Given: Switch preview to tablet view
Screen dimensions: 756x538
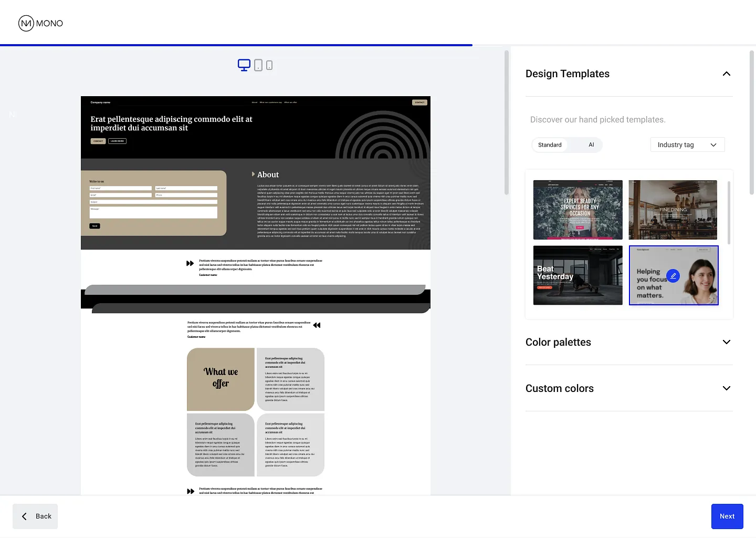Looking at the screenshot, I should [258, 65].
